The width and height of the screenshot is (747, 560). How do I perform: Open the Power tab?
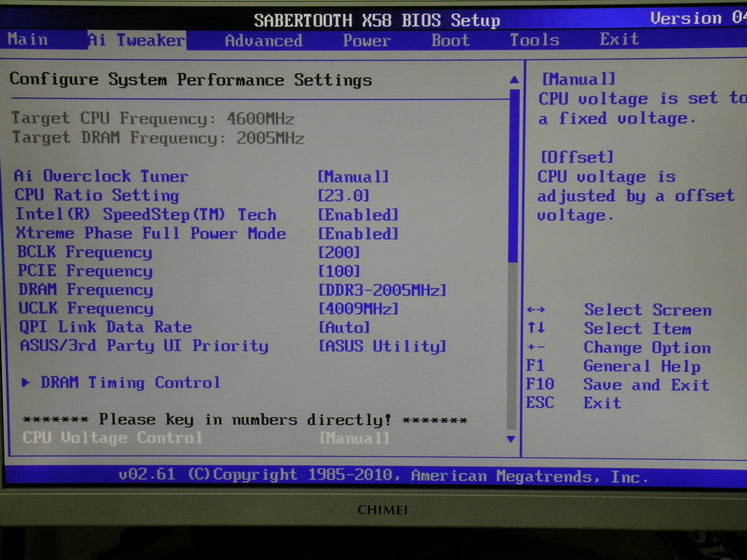click(x=366, y=41)
